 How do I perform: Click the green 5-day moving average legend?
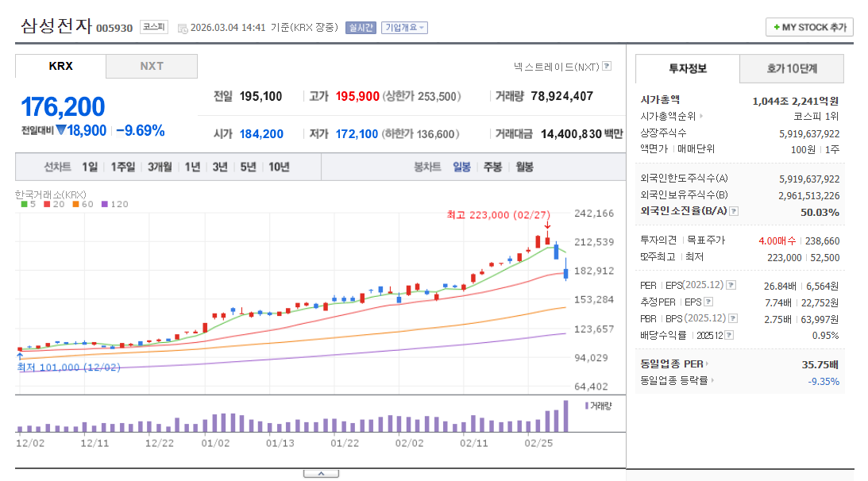point(29,204)
